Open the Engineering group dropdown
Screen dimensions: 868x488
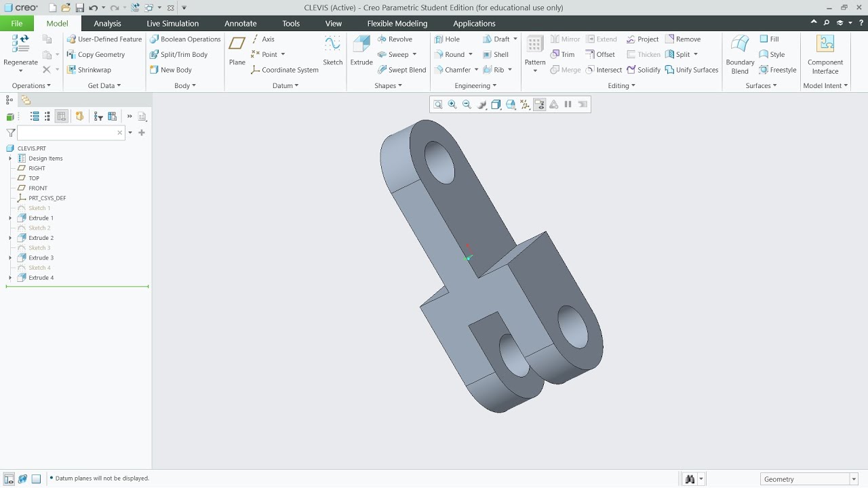click(x=475, y=85)
